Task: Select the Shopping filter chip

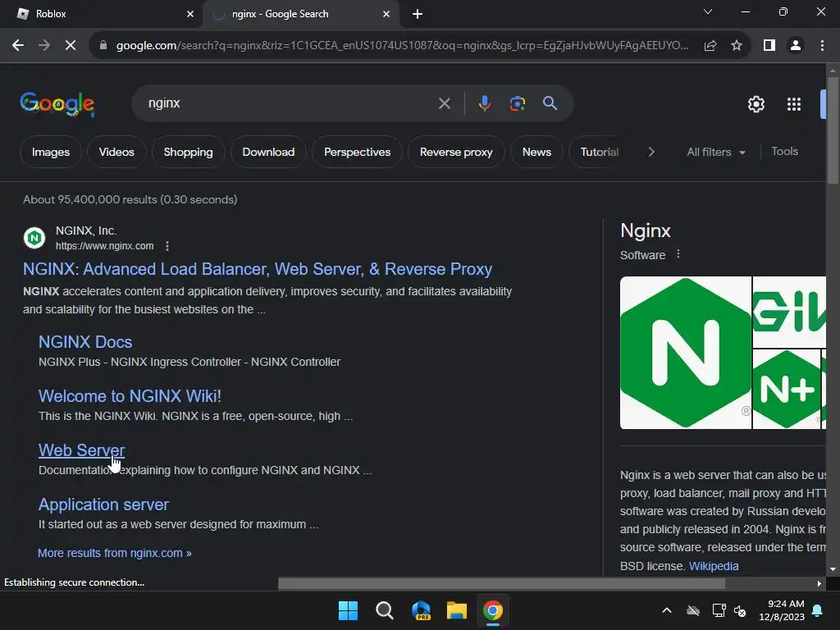Action: pyautogui.click(x=188, y=152)
